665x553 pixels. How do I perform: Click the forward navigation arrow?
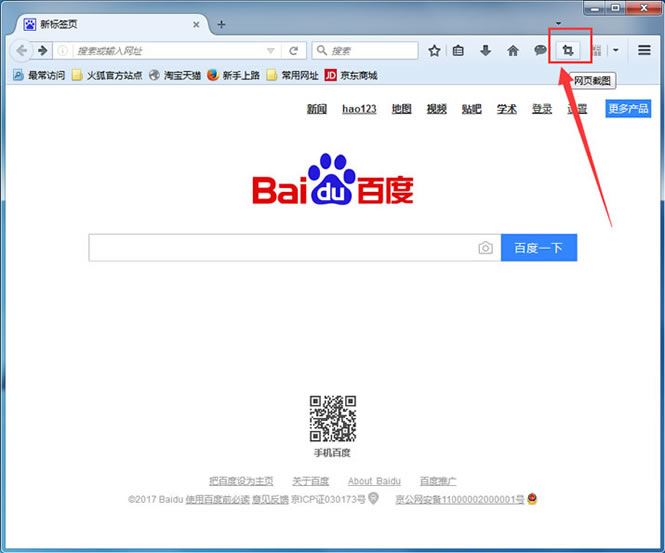tap(42, 51)
